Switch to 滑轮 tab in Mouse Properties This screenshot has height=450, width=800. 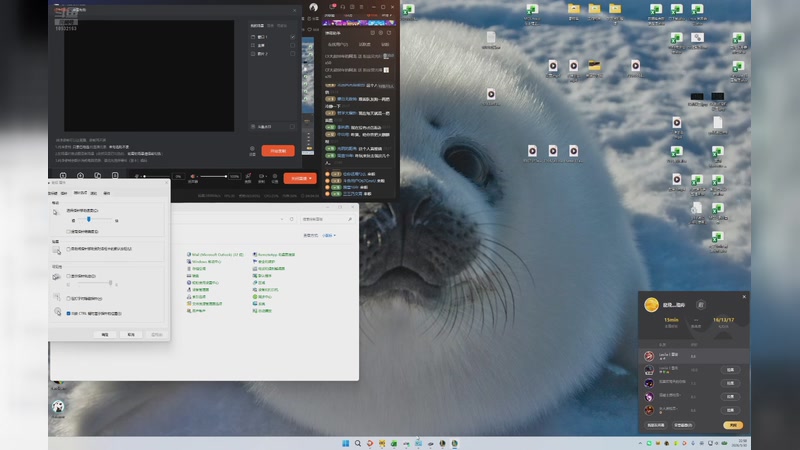(x=93, y=193)
